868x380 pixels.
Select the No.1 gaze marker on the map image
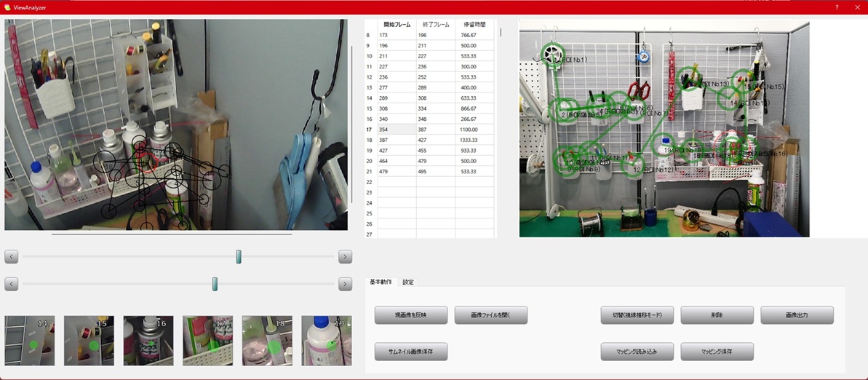(x=553, y=53)
